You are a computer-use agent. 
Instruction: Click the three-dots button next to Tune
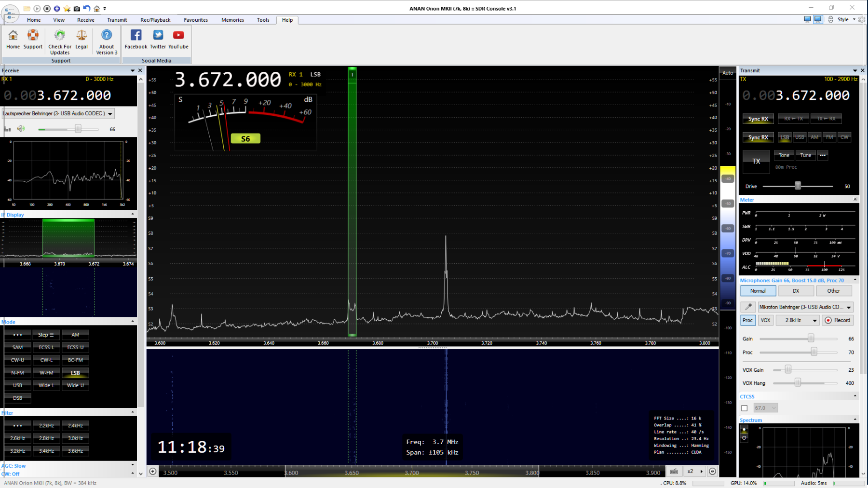tap(823, 155)
